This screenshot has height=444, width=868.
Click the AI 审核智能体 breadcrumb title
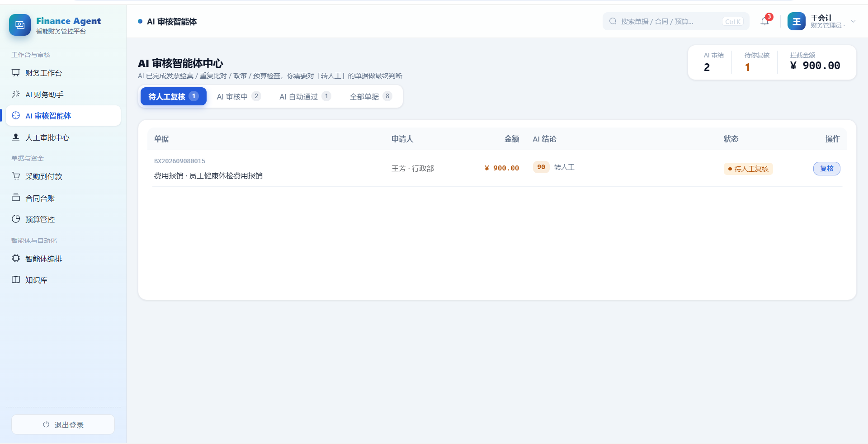point(172,21)
